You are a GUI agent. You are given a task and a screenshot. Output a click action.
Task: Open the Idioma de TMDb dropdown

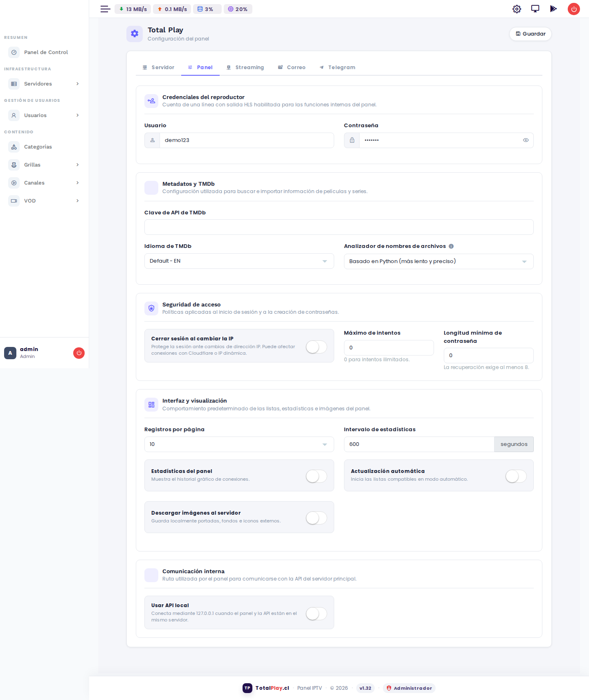coord(239,261)
